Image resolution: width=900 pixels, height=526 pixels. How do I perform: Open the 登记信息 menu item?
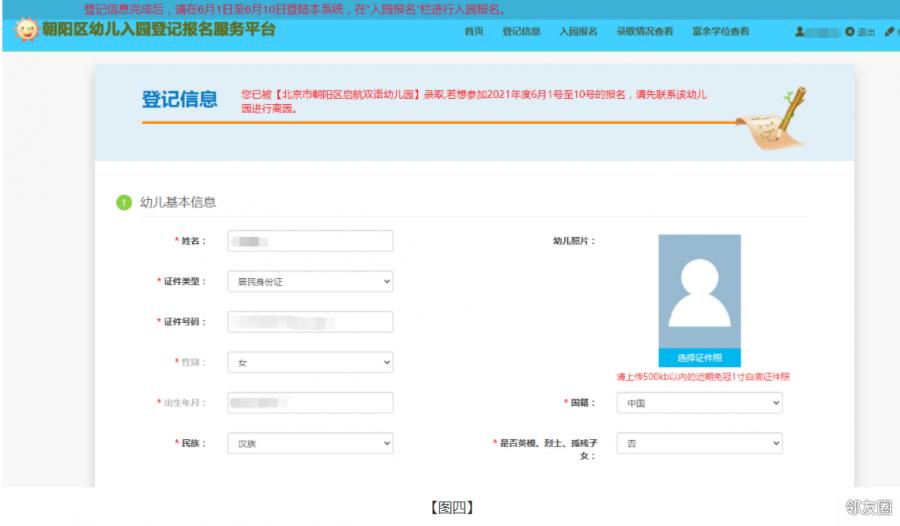[x=521, y=32]
